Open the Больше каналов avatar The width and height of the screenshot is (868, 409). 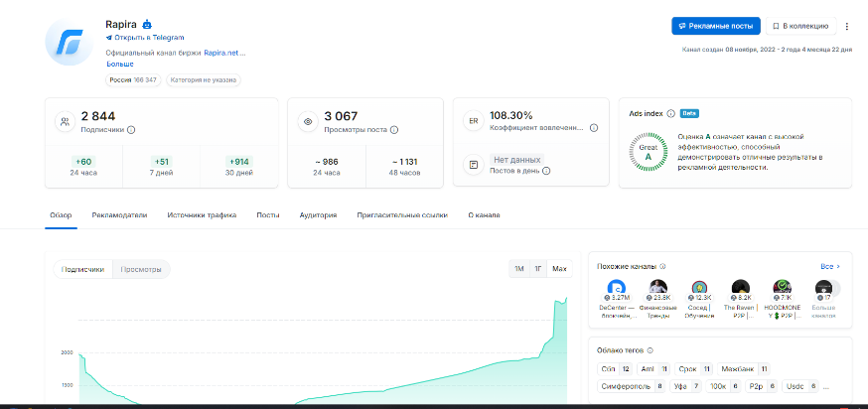click(x=823, y=288)
